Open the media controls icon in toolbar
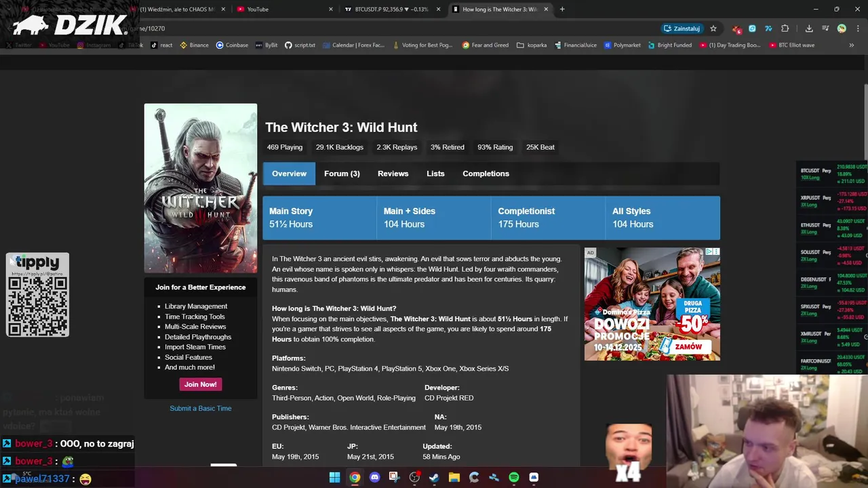Viewport: 868px width, 488px height. pyautogui.click(x=825, y=28)
